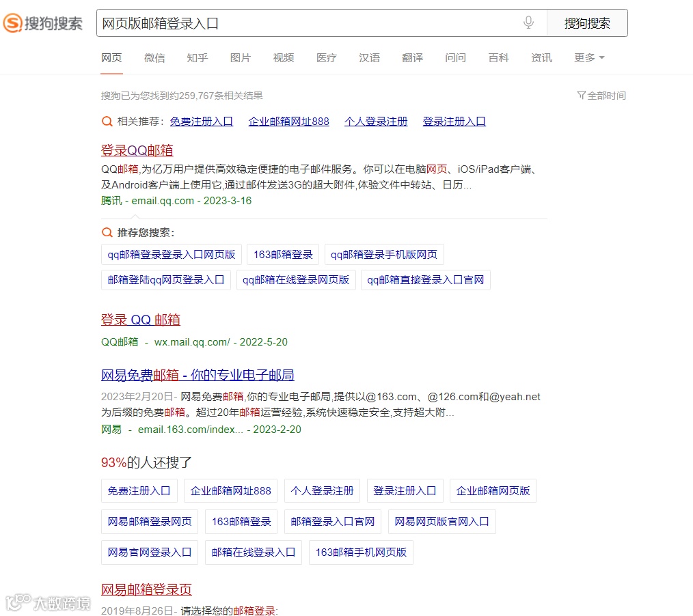This screenshot has height=616, width=693.
Task: Click the Sogou logo icon
Action: click(13, 23)
